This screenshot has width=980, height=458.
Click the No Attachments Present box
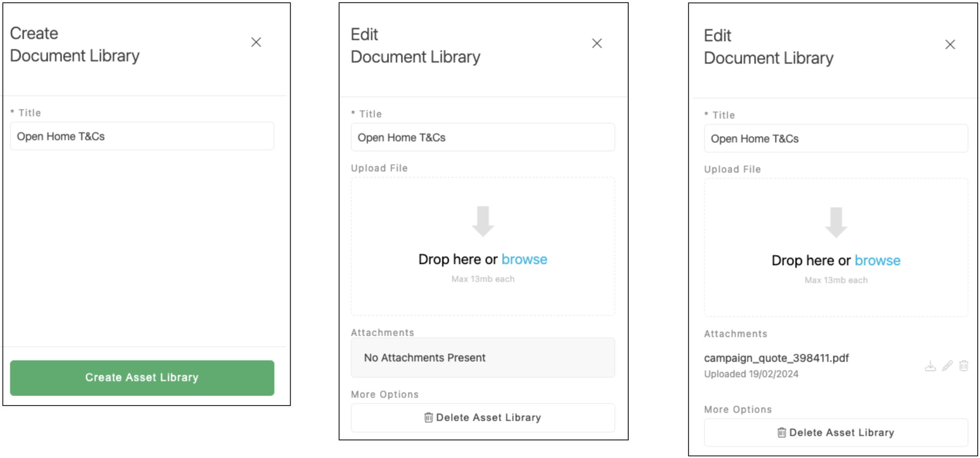pos(483,358)
